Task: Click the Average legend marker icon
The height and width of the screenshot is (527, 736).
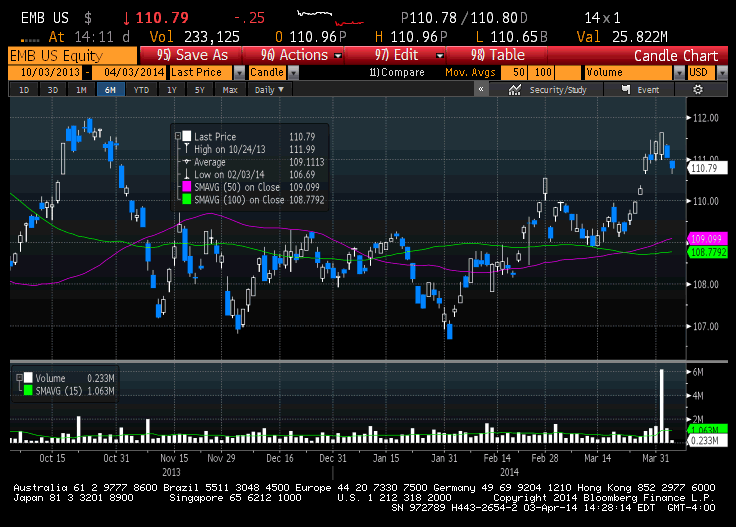Action: (x=186, y=162)
